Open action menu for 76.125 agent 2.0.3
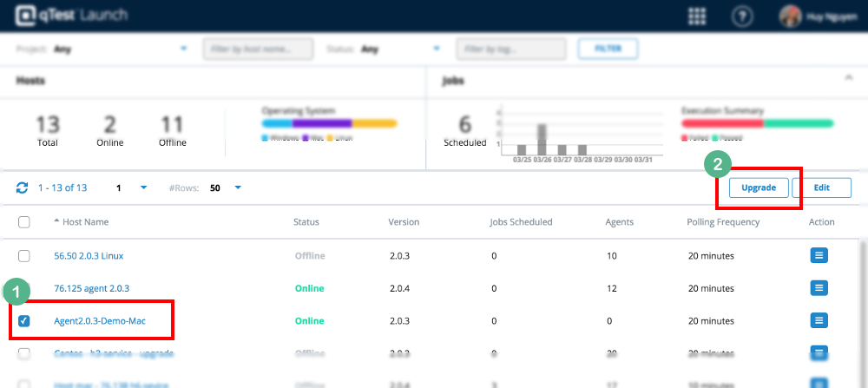 coord(819,288)
